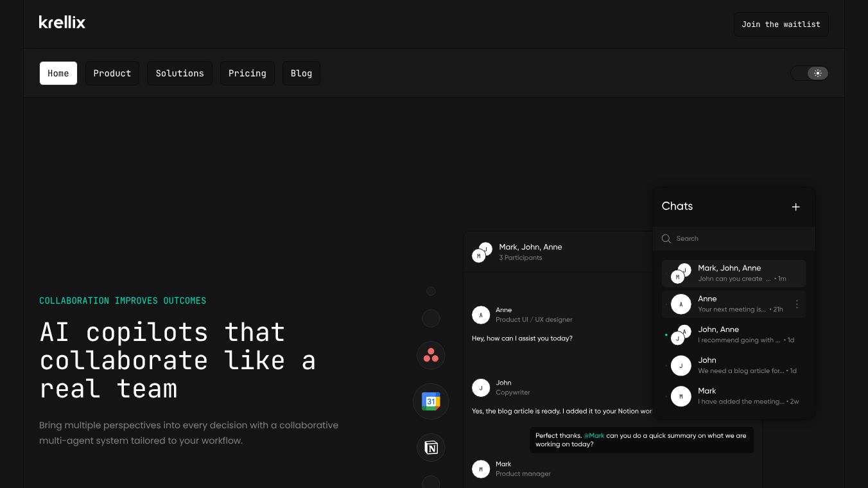This screenshot has height=488, width=868.
Task: Go to the Product tab
Action: click(112, 73)
